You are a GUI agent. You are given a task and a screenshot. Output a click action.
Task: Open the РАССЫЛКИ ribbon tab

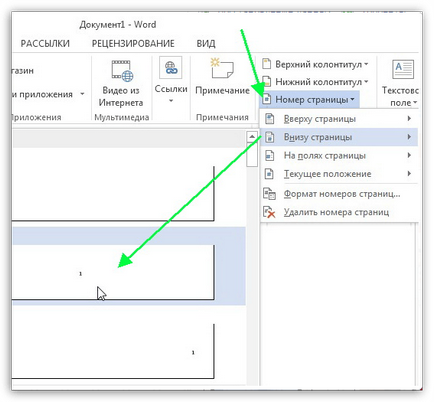45,43
